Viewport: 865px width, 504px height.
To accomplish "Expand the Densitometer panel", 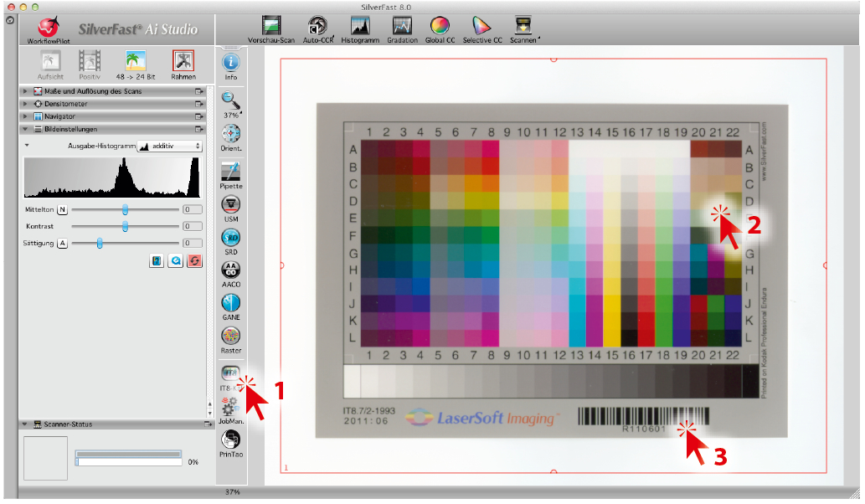I will (x=25, y=104).
